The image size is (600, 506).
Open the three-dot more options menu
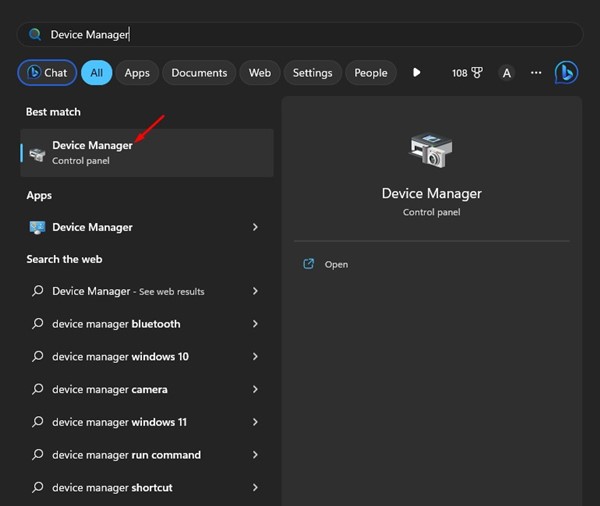pyautogui.click(x=536, y=73)
